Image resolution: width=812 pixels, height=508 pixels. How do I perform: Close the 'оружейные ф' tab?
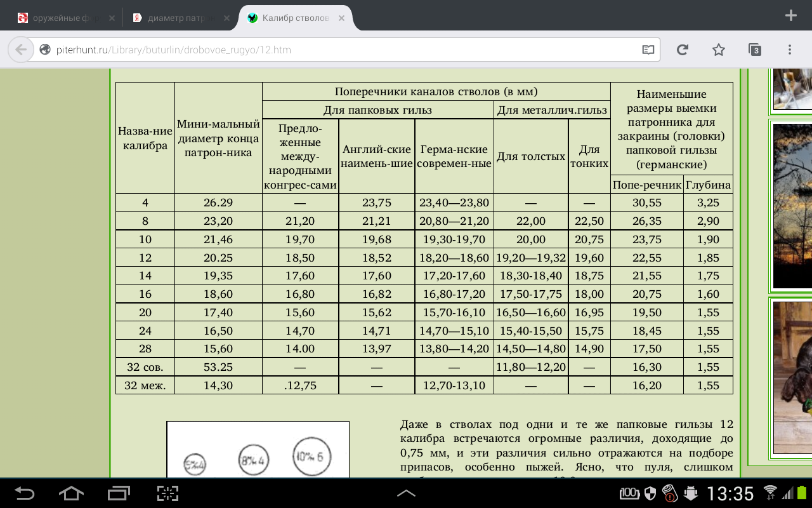(112, 18)
